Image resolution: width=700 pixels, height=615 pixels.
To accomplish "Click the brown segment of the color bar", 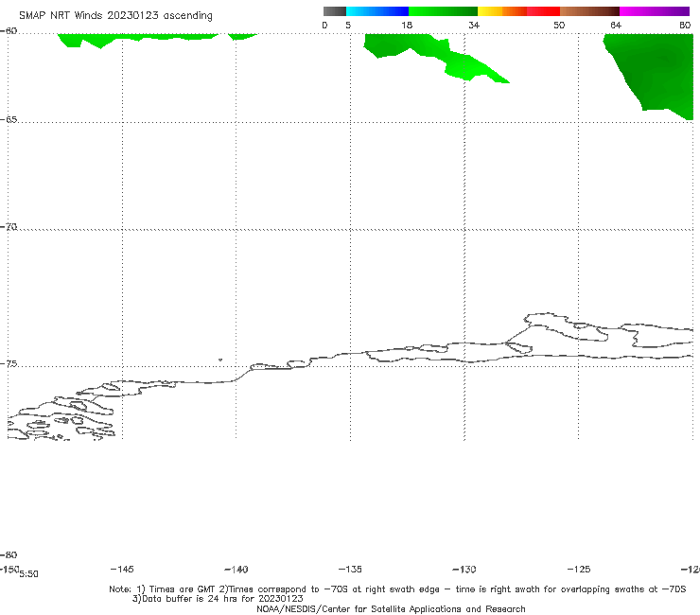I will [x=589, y=11].
